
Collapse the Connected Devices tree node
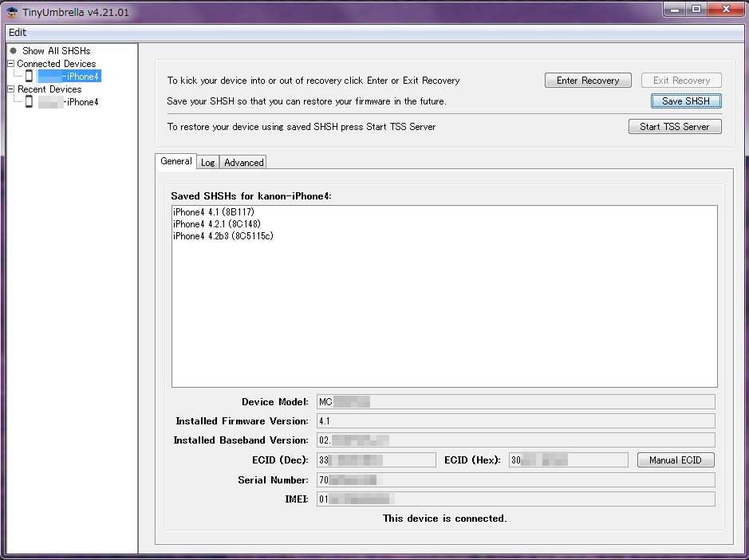11,63
